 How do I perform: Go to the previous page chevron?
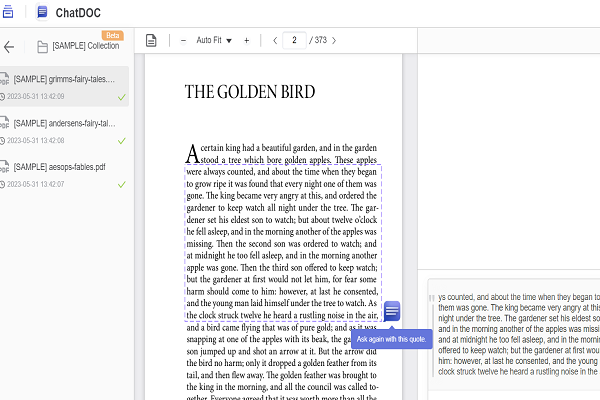pyautogui.click(x=275, y=40)
